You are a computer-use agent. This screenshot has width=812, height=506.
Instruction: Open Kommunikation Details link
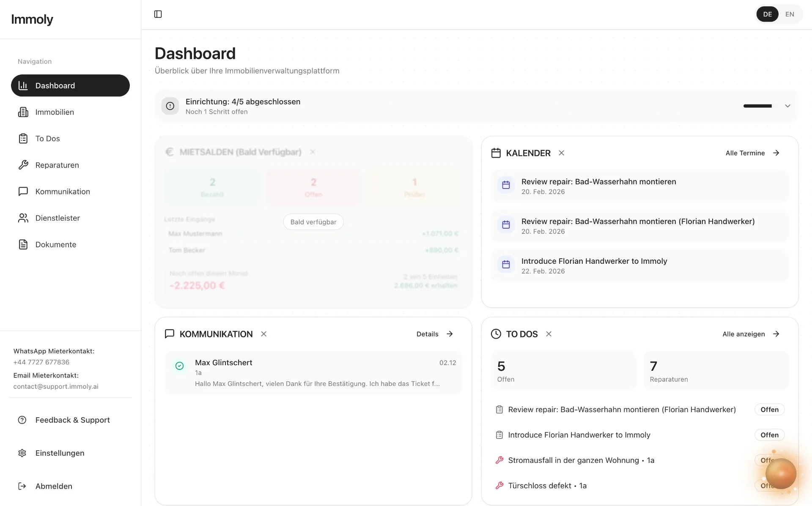[x=427, y=334]
